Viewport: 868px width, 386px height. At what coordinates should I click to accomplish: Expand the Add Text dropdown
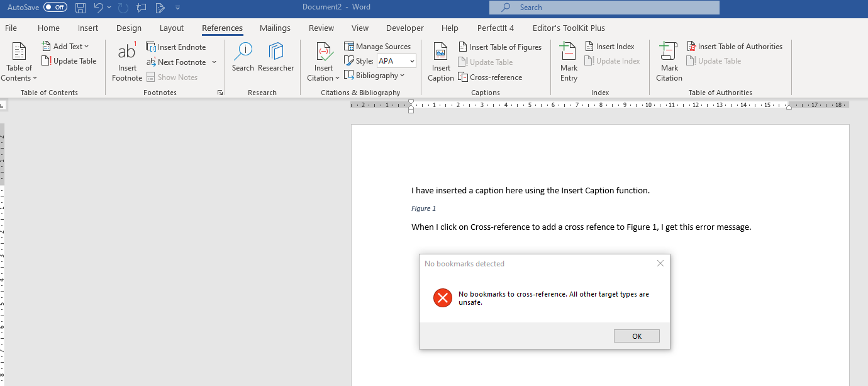[65, 47]
